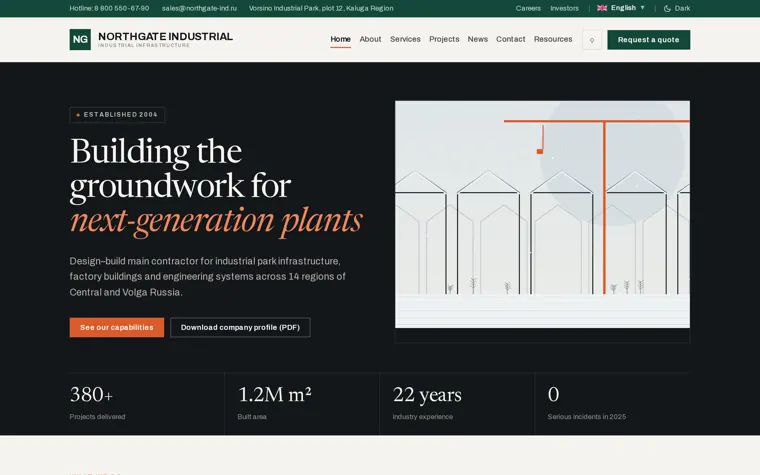This screenshot has height=475, width=760.
Task: Click the crane and factory hero illustration
Action: [542, 214]
